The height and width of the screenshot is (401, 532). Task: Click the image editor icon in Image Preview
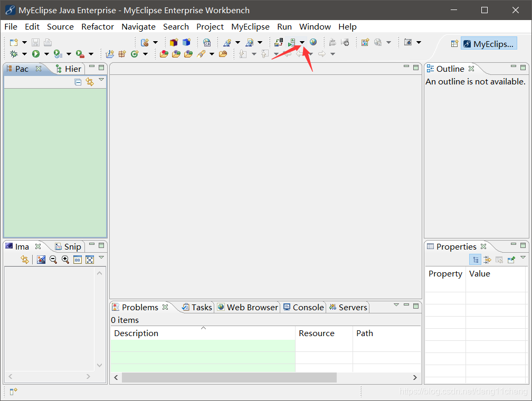[x=41, y=260]
